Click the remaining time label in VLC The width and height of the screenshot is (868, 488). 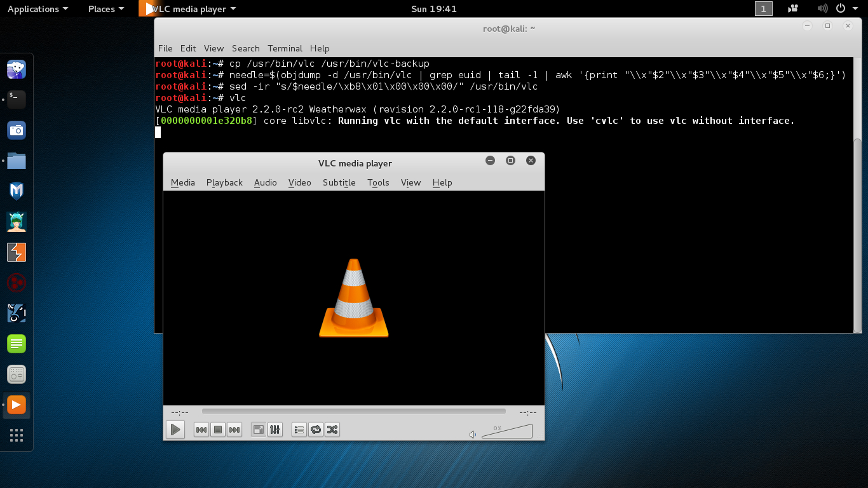coord(528,412)
